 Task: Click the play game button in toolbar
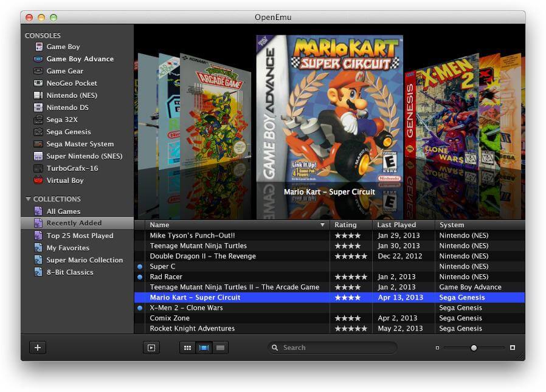(x=151, y=348)
